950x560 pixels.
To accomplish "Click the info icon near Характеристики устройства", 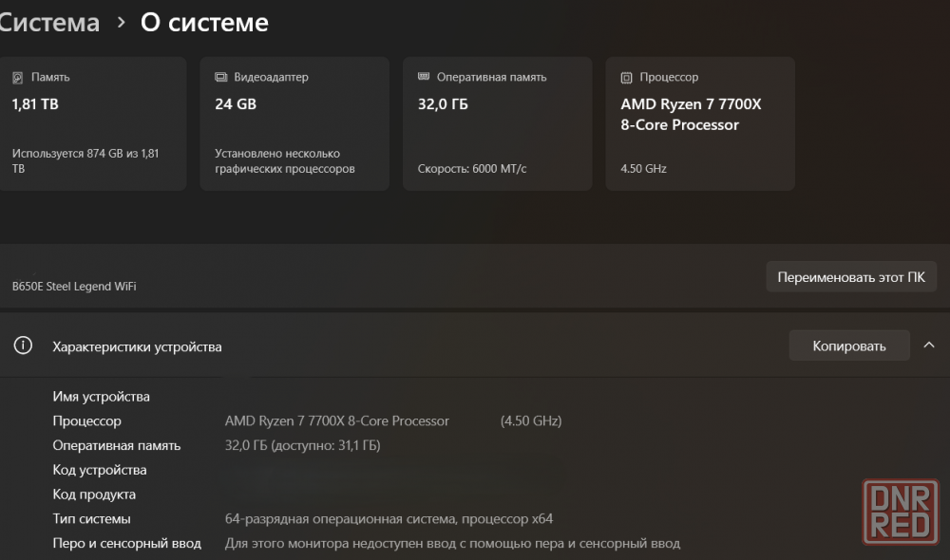I will 24,345.
